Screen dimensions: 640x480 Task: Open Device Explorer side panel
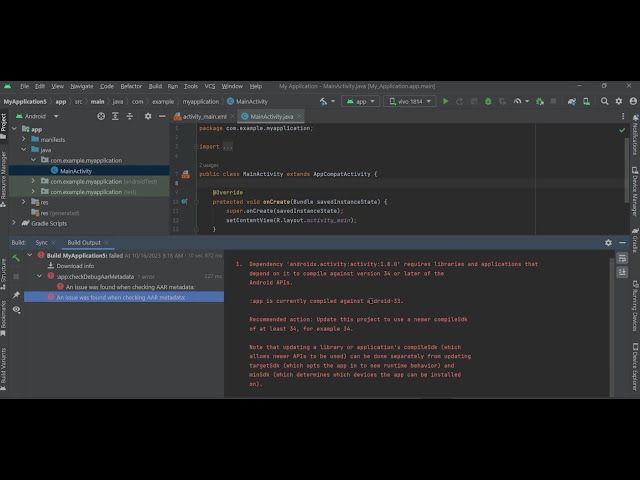[x=635, y=367]
